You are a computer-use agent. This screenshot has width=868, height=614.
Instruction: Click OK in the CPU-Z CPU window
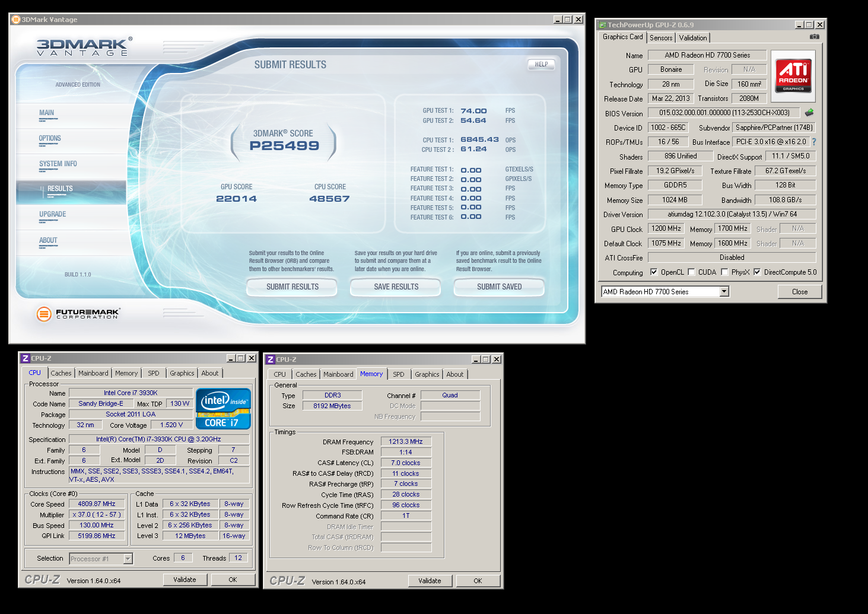[233, 580]
